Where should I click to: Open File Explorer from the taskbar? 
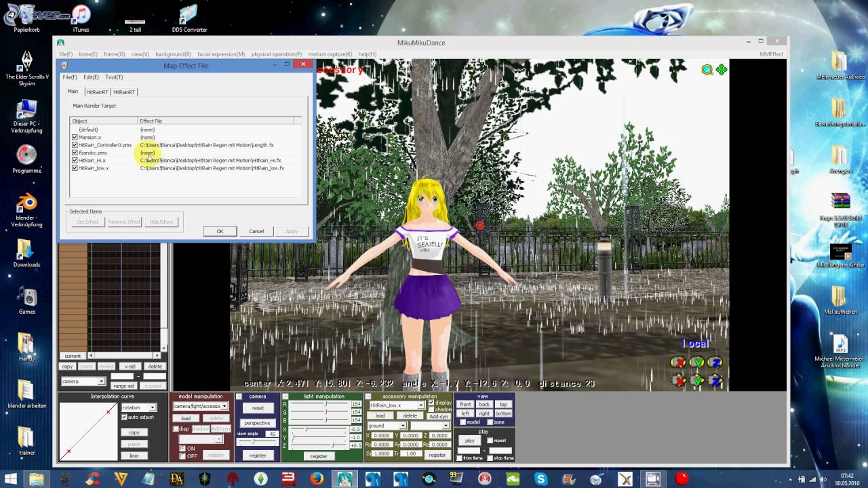click(36, 479)
